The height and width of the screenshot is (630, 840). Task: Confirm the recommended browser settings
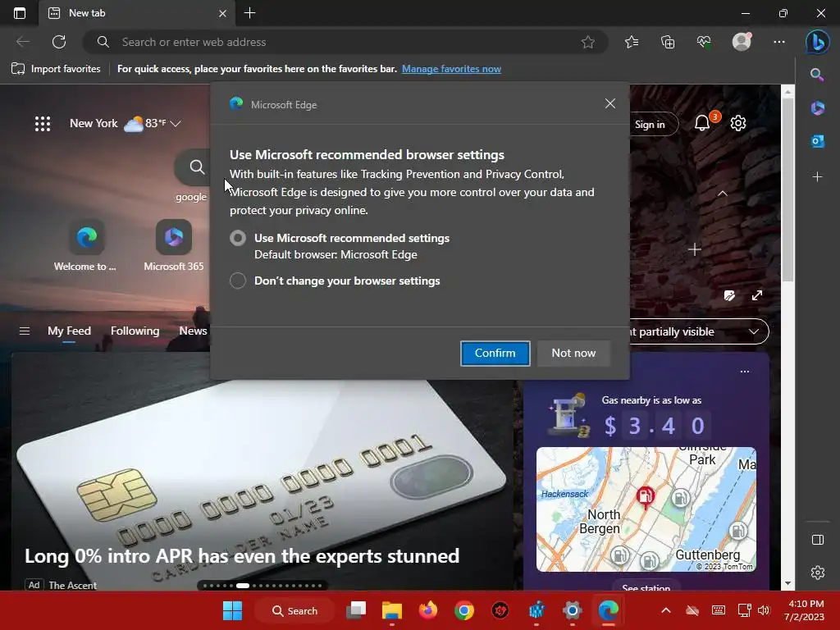click(x=495, y=353)
